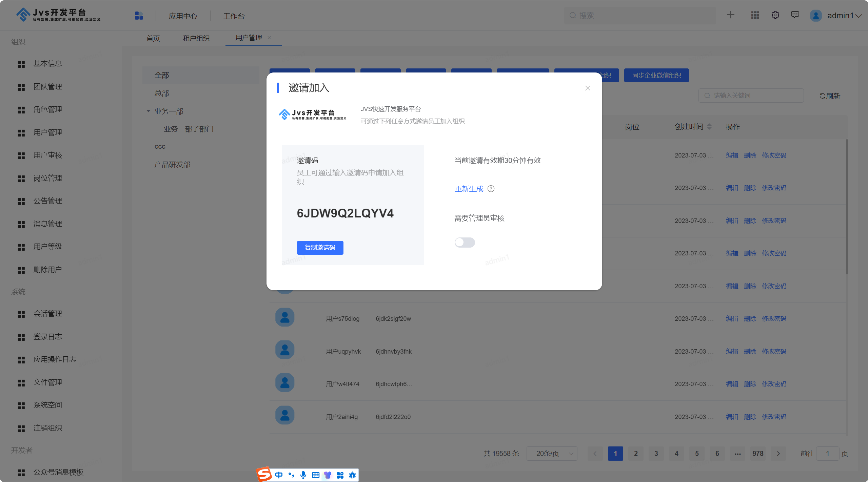Open the nine-grid apps icon in header
The image size is (868, 482).
click(x=755, y=15)
